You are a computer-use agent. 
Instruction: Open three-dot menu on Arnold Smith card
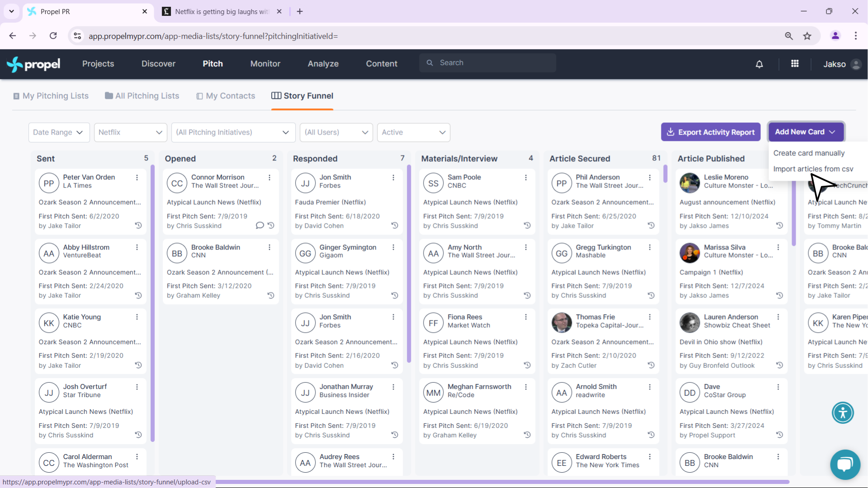(650, 387)
